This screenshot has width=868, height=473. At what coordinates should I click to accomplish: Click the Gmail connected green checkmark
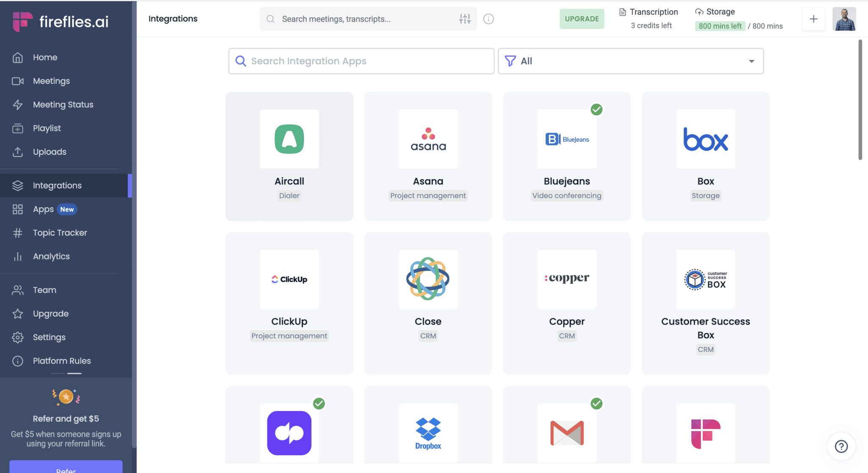pos(596,403)
